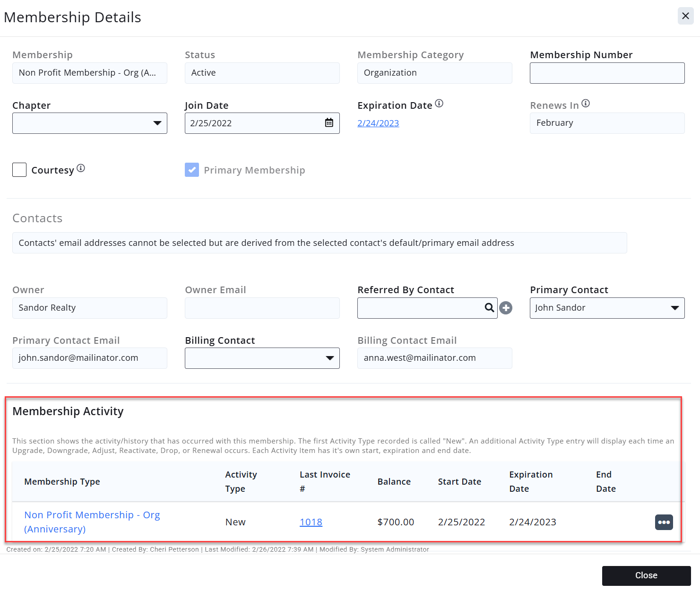Screen dimensions: 700x592
Task: Toggle the Primary Membership checkbox
Action: 192,170
